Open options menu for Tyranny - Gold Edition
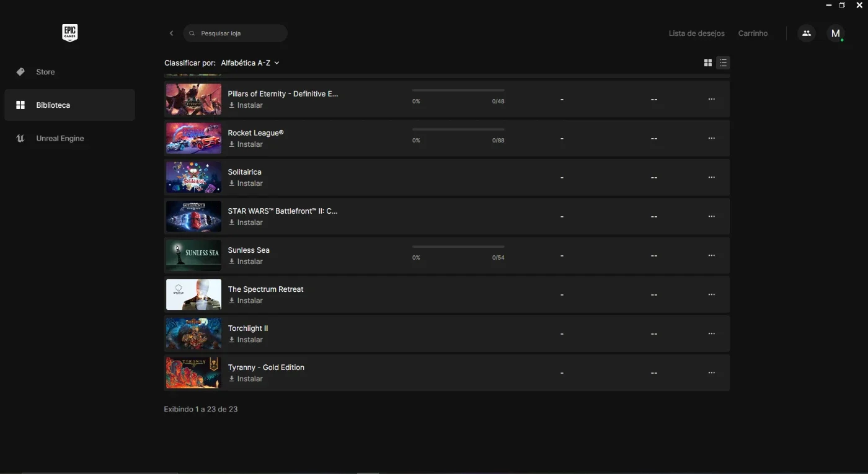The height and width of the screenshot is (474, 868). [711, 372]
